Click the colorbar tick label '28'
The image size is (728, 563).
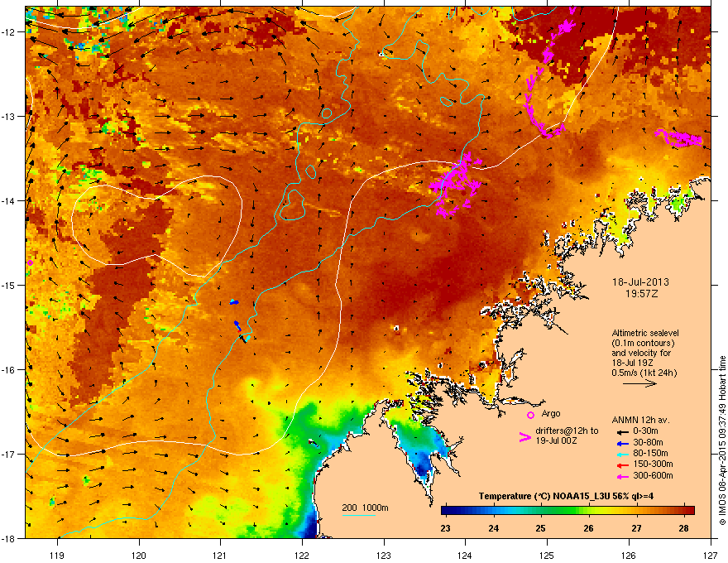pyautogui.click(x=683, y=528)
